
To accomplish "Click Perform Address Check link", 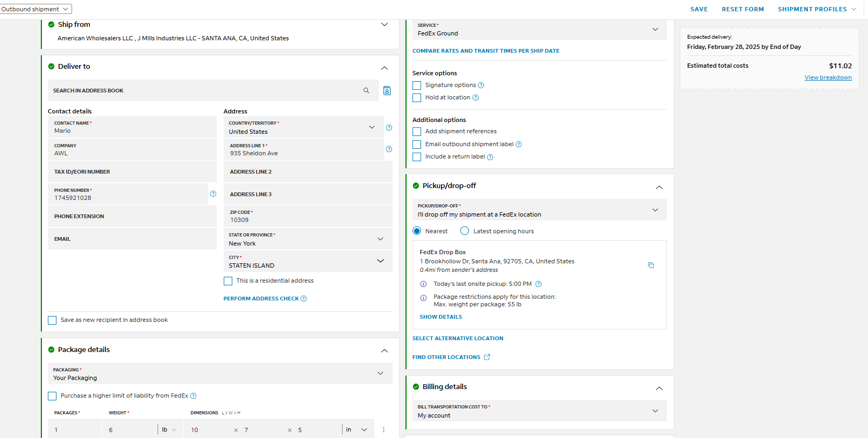I will 261,299.
